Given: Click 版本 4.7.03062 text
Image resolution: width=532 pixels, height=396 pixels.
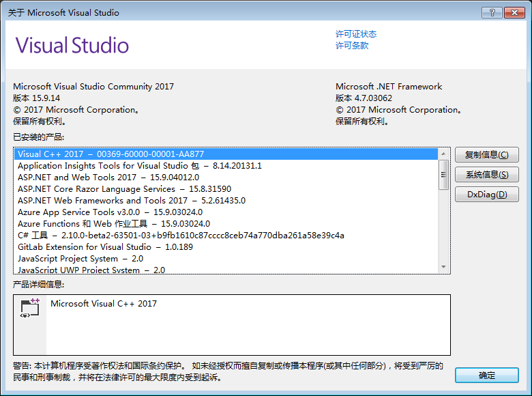Looking at the screenshot, I should pos(364,98).
